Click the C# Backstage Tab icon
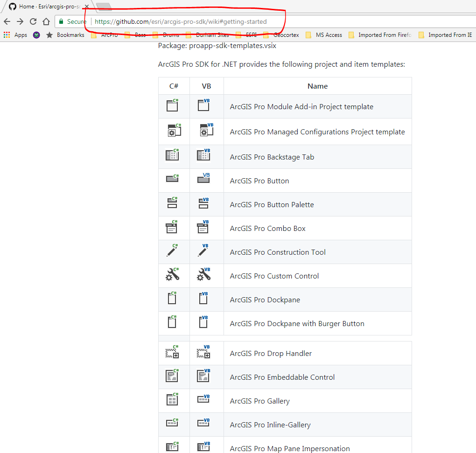 coord(172,155)
